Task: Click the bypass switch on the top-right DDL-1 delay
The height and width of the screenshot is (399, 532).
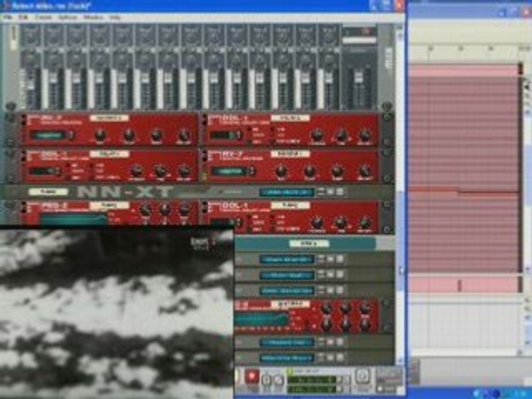Action: click(204, 120)
